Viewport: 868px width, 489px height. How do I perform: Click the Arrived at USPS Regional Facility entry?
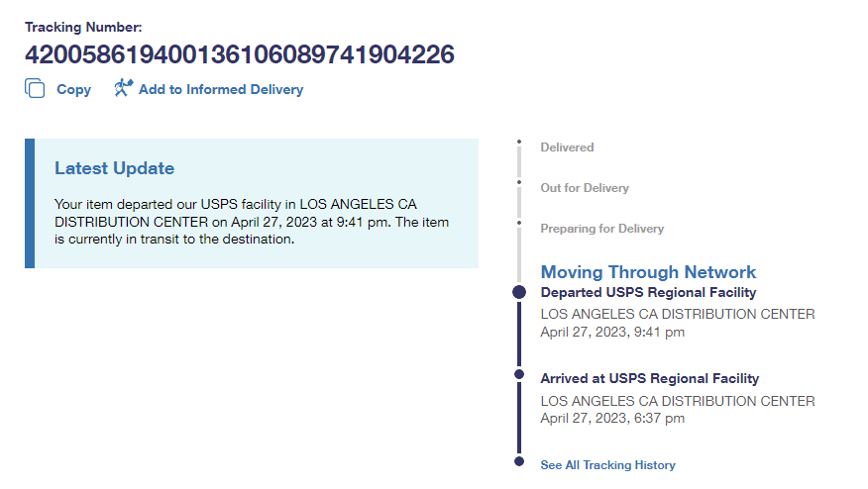point(649,378)
